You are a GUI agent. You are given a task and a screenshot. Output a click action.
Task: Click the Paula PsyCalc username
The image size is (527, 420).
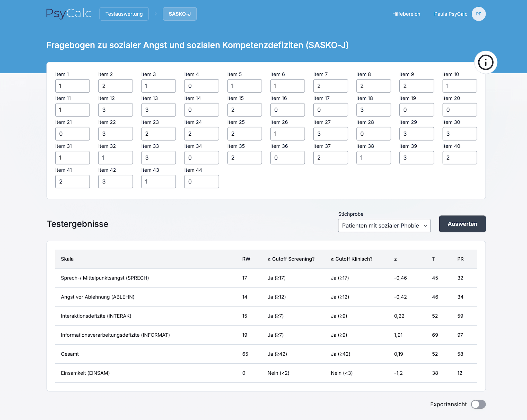click(x=451, y=14)
